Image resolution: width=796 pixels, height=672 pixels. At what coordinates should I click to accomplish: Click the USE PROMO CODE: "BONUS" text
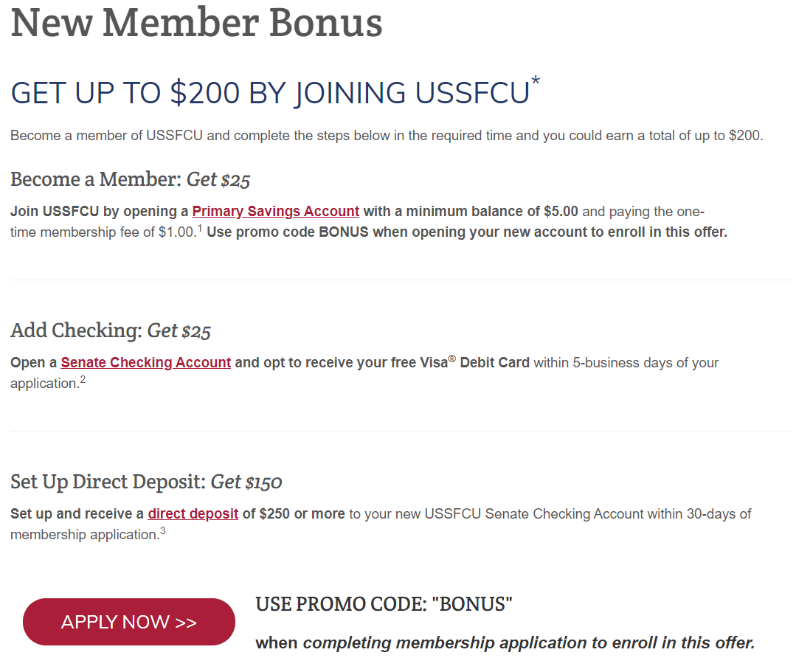[x=384, y=604]
